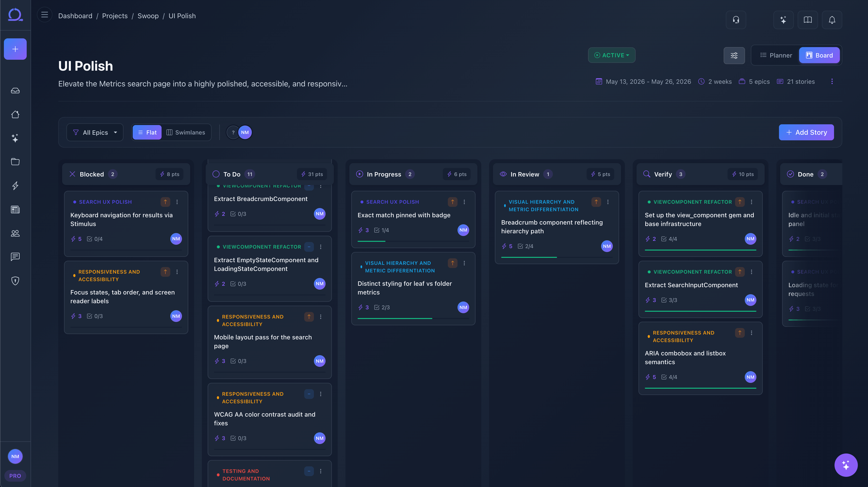This screenshot has height=487, width=868.
Task: Click the PRO plan badge
Action: [x=15, y=476]
